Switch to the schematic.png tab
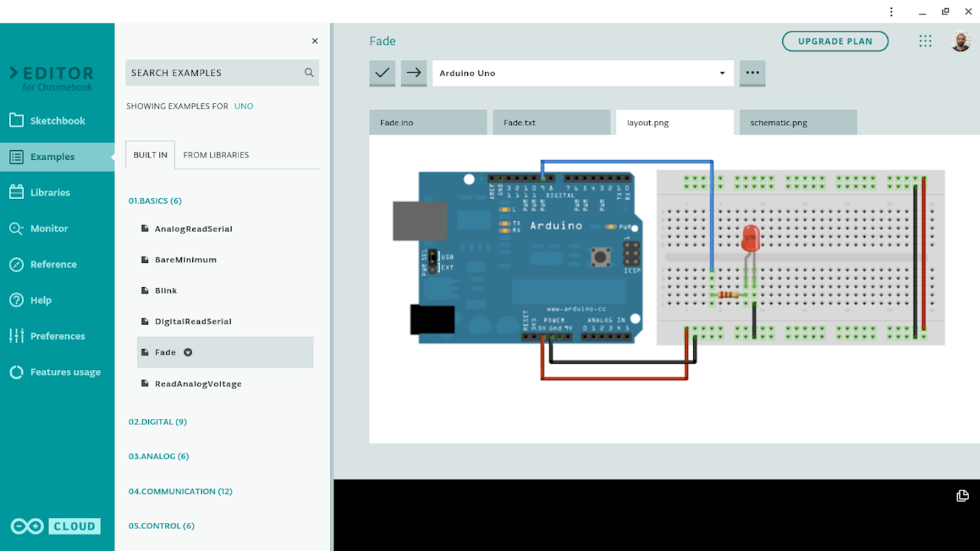This screenshot has width=980, height=551. 798,123
